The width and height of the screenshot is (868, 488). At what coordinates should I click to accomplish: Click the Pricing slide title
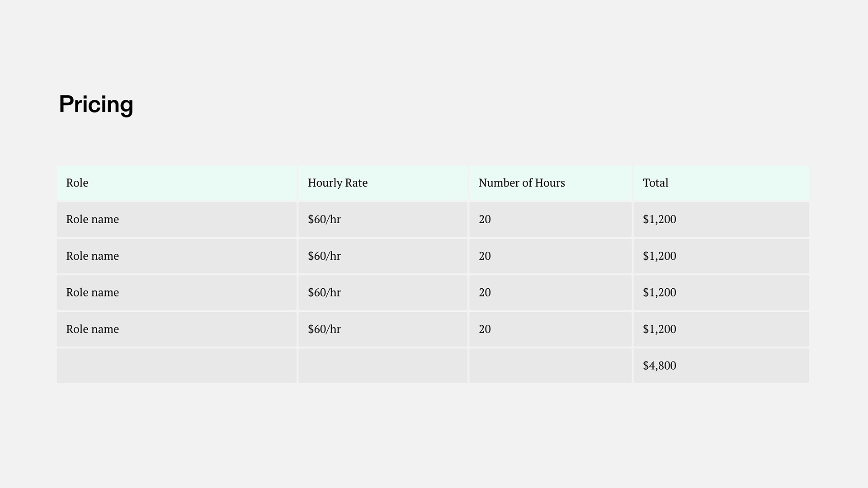[96, 104]
